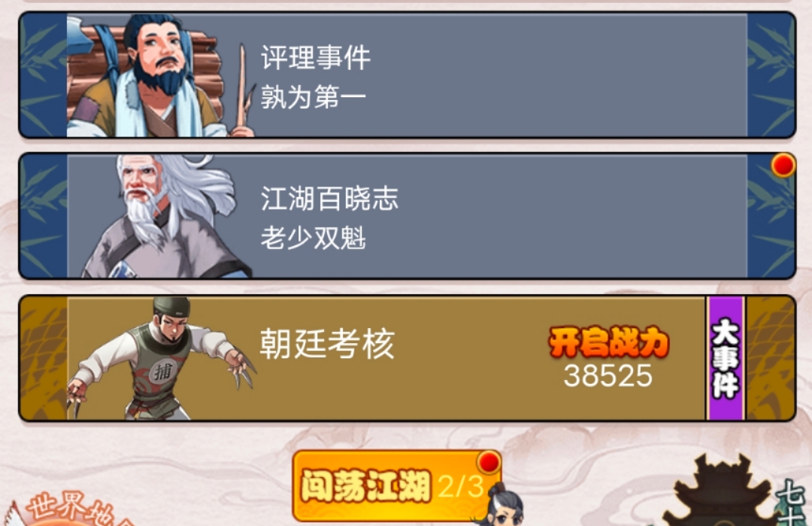
Task: Click the 江湖百晓志 title text
Action: [x=329, y=199]
